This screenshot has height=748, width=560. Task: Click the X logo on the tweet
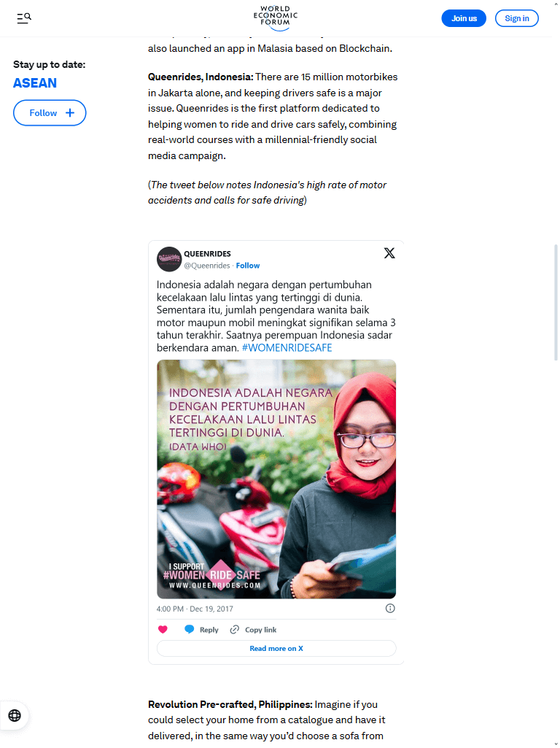[x=389, y=253]
